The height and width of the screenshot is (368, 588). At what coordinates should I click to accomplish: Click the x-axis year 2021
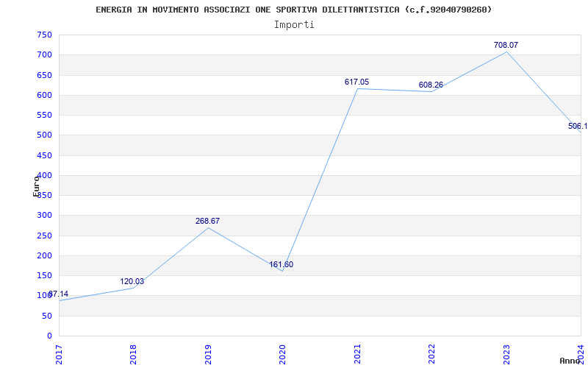(x=357, y=355)
